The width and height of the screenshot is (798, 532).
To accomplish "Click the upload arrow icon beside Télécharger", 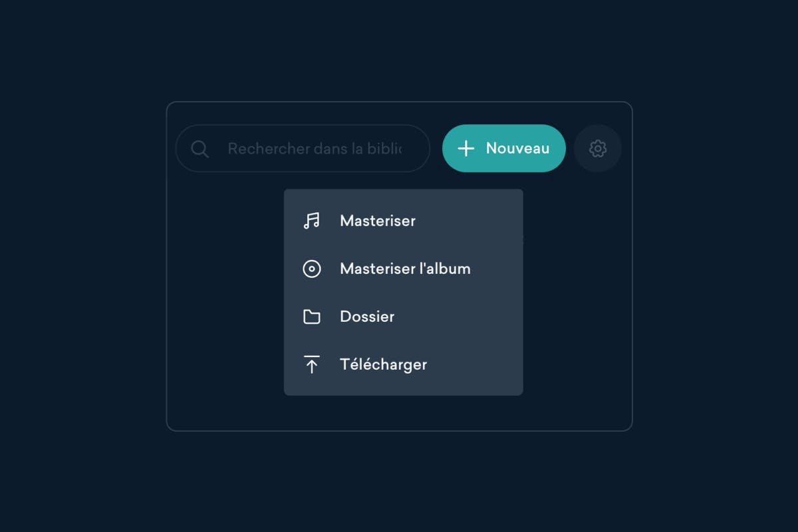I will click(x=311, y=364).
